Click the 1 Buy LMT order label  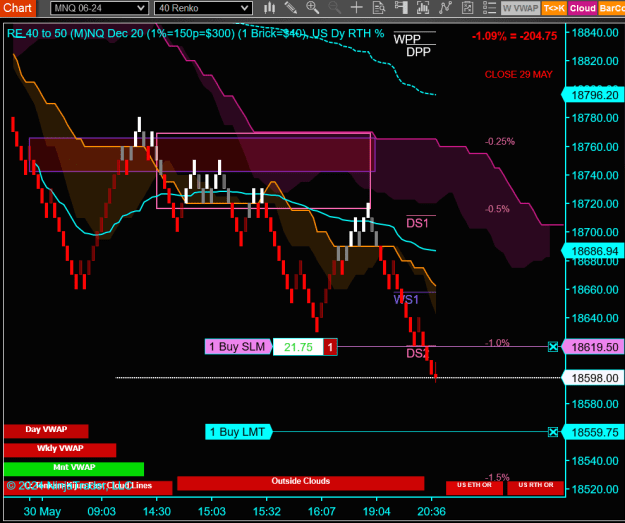(238, 432)
